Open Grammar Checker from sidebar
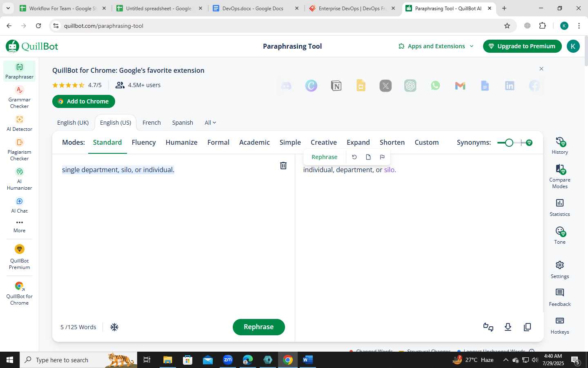 (19, 97)
